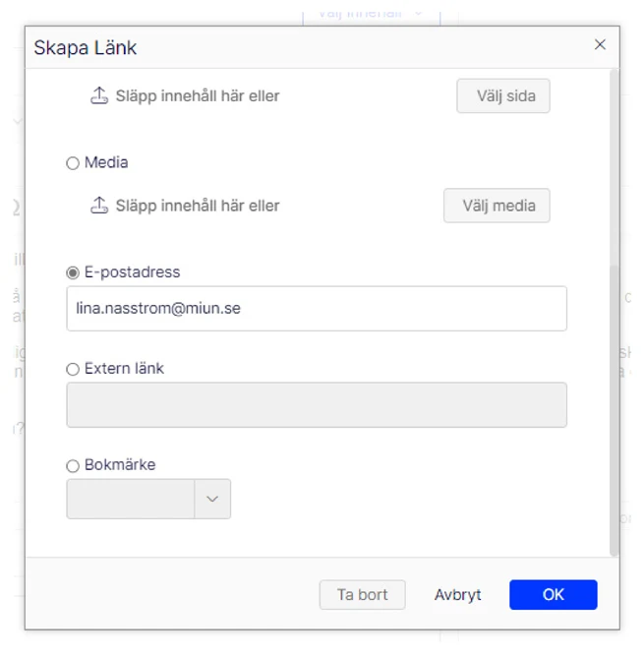Select the Media radio button
The image size is (644, 659).
(73, 163)
